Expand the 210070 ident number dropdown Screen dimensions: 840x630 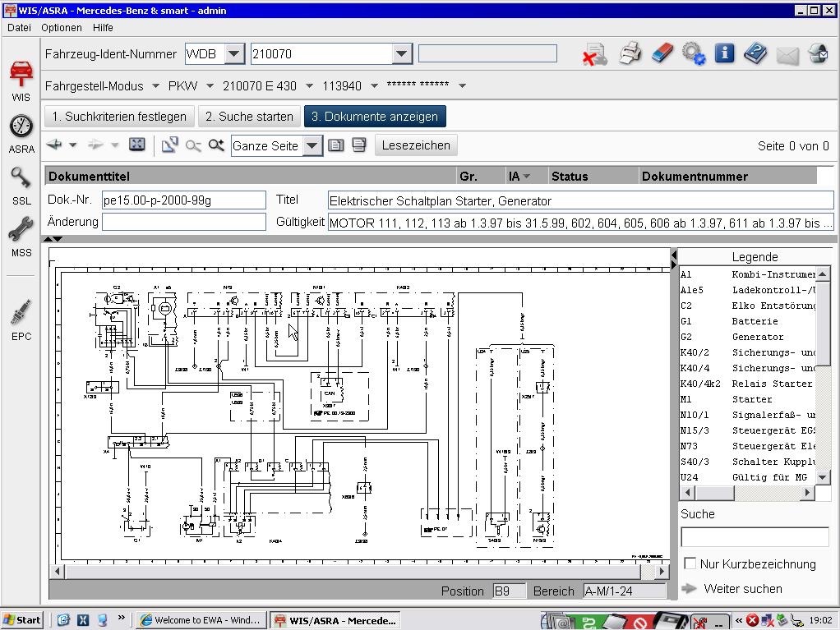click(x=401, y=53)
